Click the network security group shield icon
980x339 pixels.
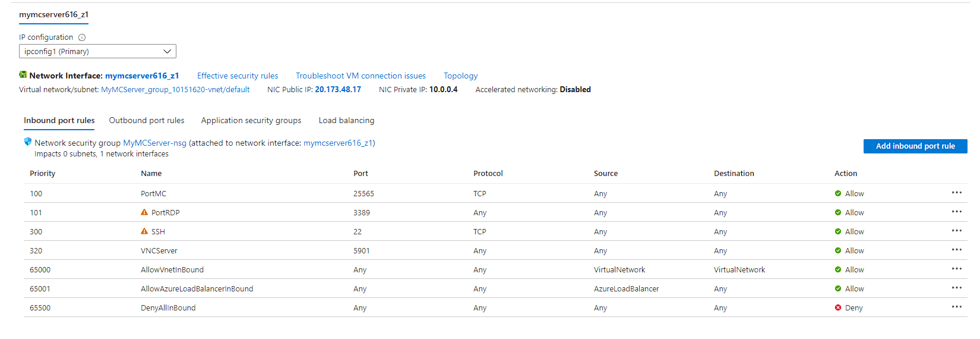pyautogui.click(x=27, y=142)
